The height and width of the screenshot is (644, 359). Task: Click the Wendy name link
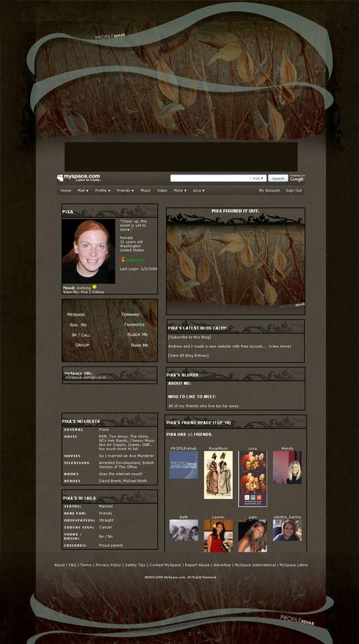tap(287, 448)
